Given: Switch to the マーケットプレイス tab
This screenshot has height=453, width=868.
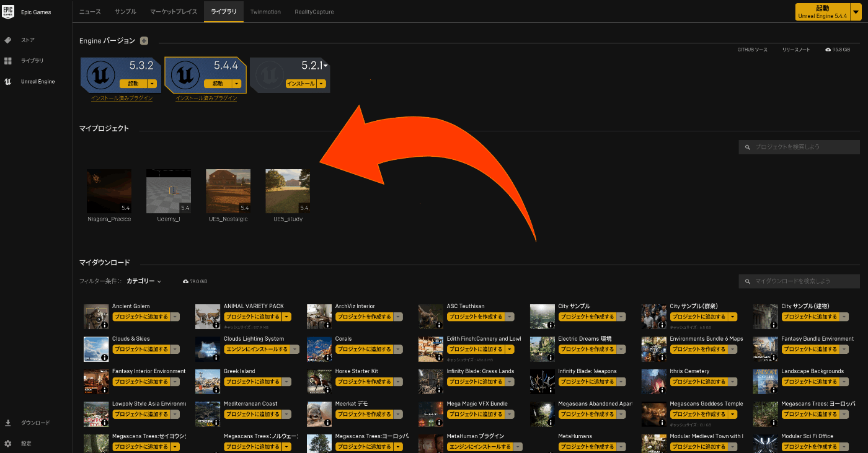Looking at the screenshot, I should [174, 12].
